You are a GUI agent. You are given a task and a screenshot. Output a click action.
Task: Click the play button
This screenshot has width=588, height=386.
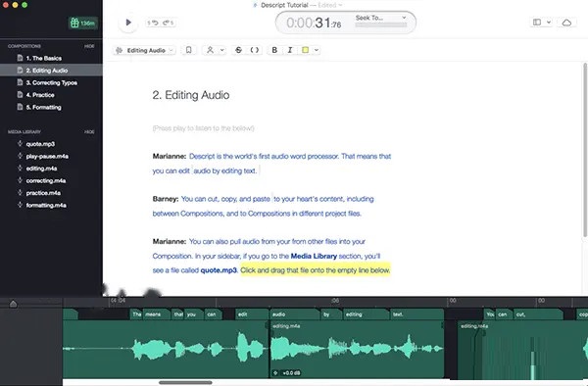pos(128,23)
